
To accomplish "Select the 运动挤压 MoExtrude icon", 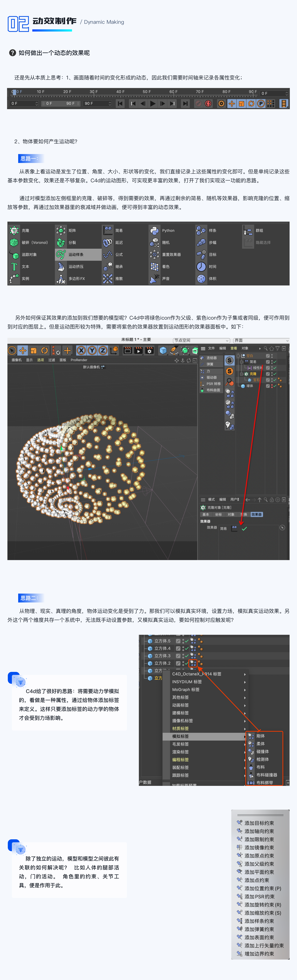I will click(61, 267).
